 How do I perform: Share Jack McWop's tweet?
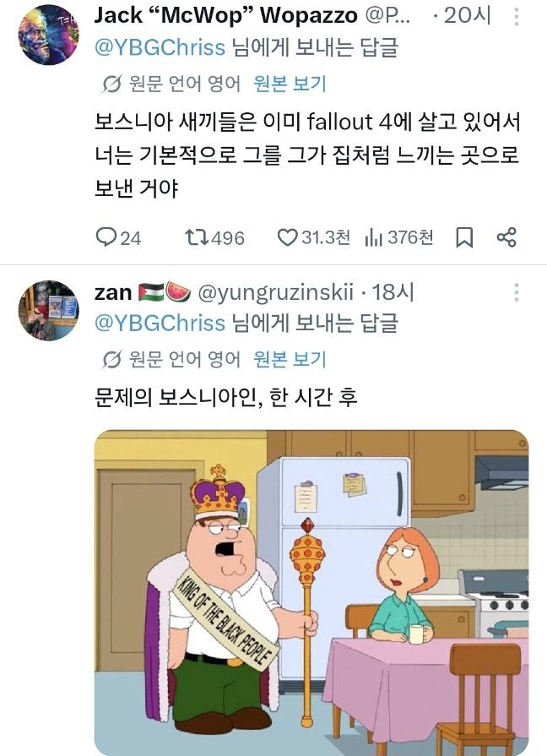coord(506,237)
